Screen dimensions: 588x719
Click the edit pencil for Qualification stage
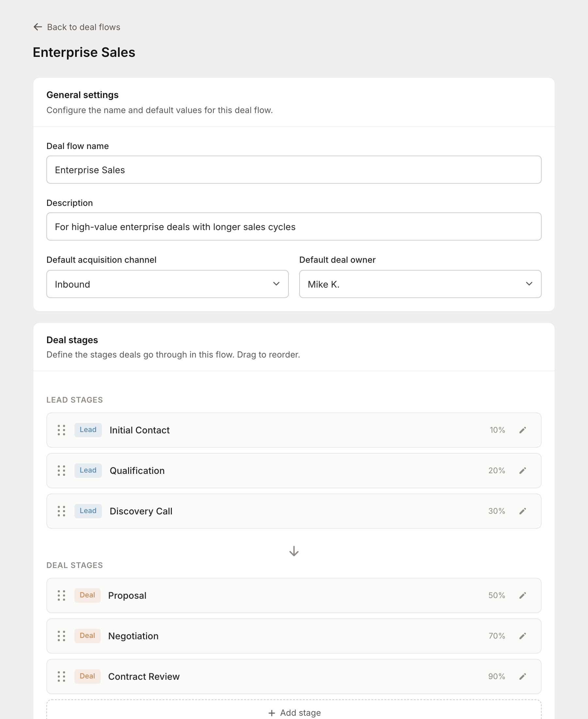(523, 470)
